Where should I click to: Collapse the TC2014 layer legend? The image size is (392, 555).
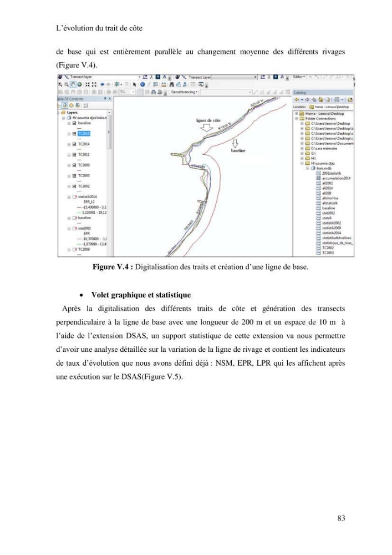coord(69,144)
